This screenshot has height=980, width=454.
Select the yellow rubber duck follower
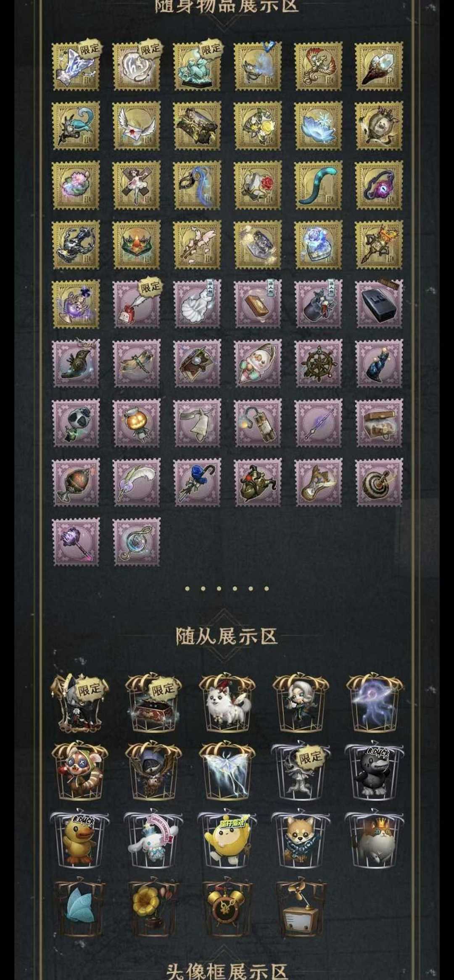79,840
